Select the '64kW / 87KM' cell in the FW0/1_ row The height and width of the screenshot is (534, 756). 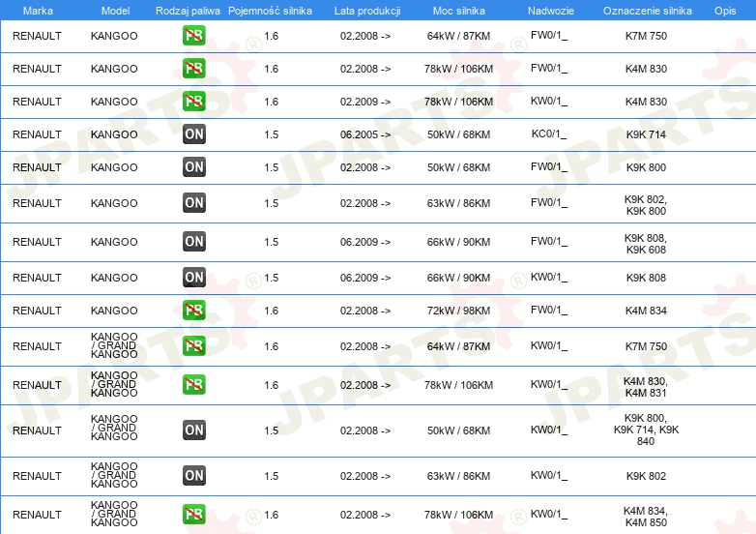(458, 36)
